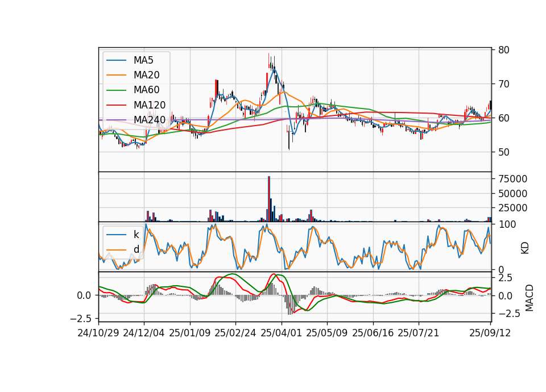Click the left MACD axis value −2.5
The image size is (546, 392).
click(80, 319)
